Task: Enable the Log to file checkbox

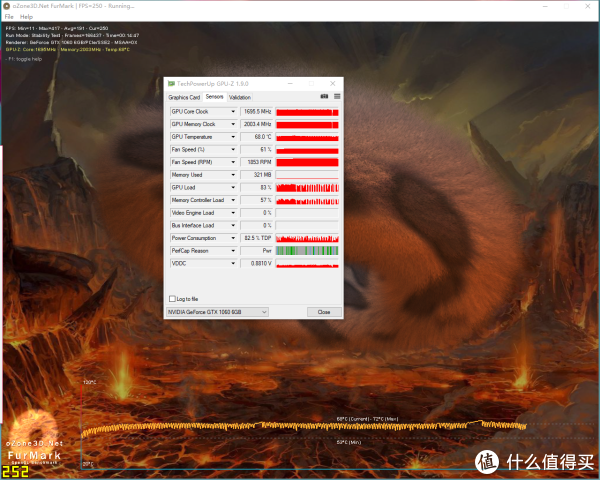Action: 173,299
